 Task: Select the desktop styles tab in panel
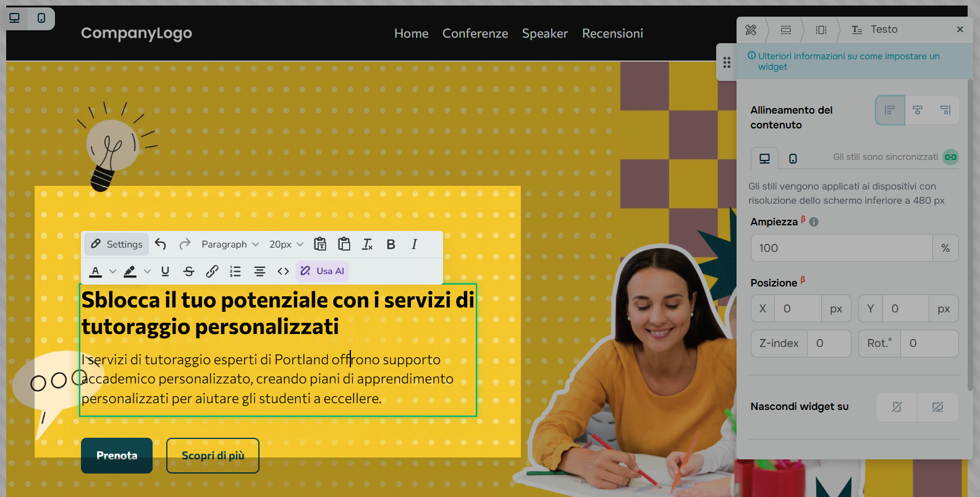(x=764, y=159)
